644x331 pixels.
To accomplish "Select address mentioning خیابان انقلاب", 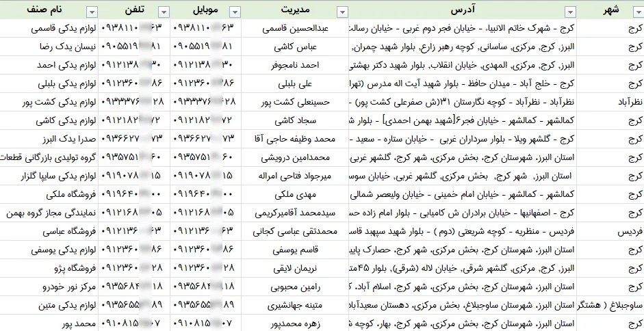I will pos(463,65).
